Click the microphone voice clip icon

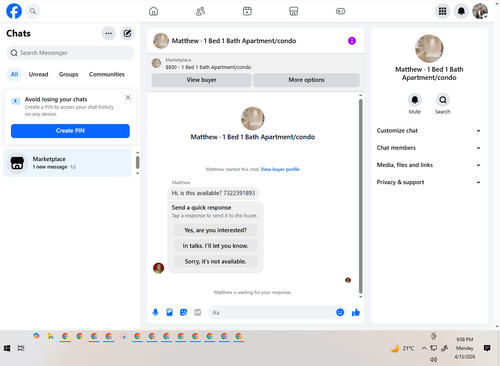(155, 312)
